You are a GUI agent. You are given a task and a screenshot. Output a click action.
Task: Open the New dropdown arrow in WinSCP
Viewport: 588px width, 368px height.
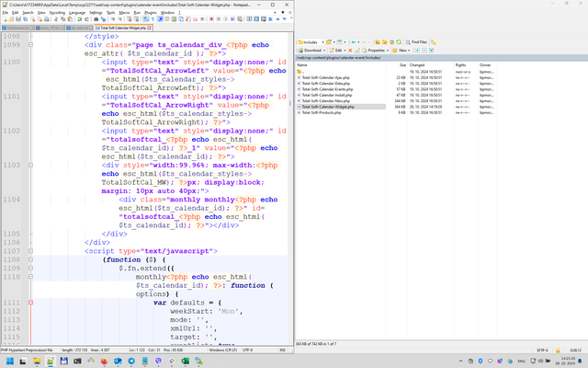click(x=409, y=51)
